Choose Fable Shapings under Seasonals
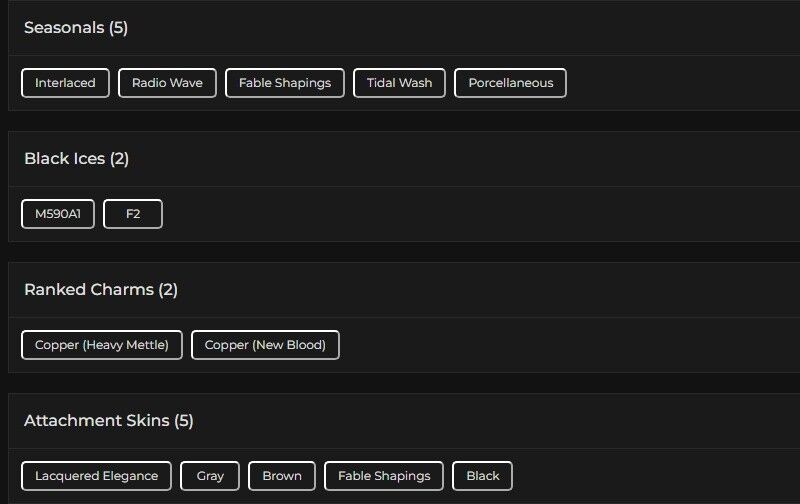800x504 pixels. tap(285, 83)
